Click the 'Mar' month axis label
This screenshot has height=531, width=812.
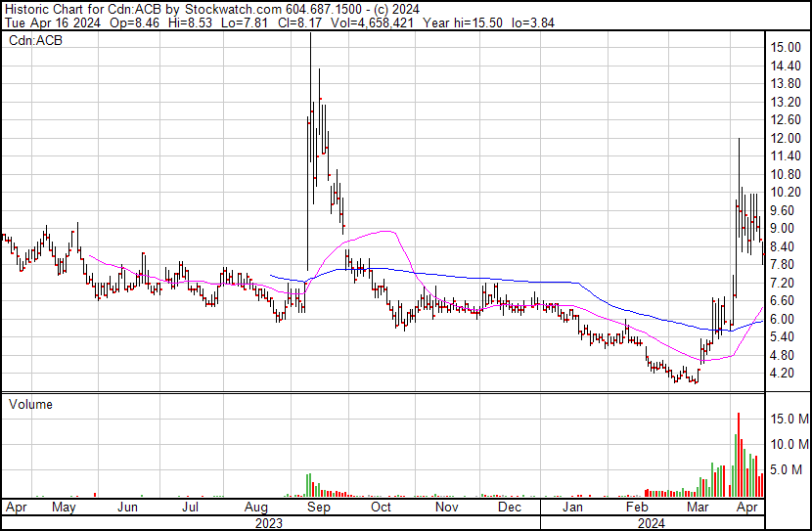click(x=698, y=508)
